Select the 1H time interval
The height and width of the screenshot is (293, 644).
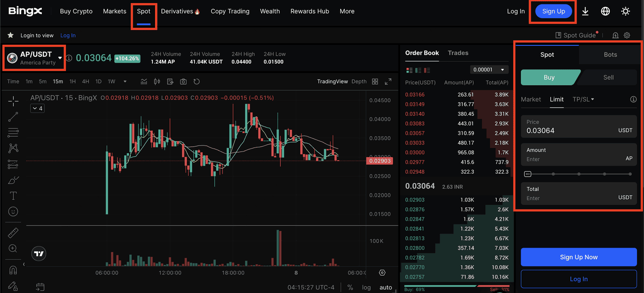(72, 82)
